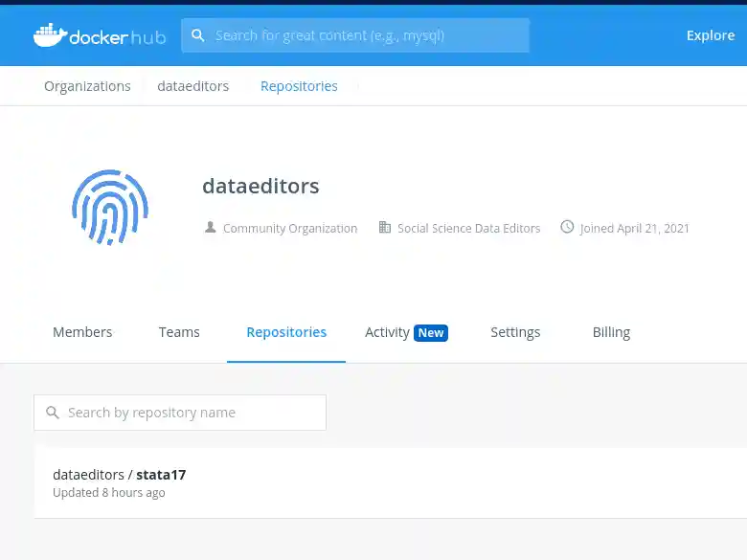Viewport: 747px width, 560px height.
Task: Open the dataeditors breadcrumb link
Action: pyautogui.click(x=192, y=86)
